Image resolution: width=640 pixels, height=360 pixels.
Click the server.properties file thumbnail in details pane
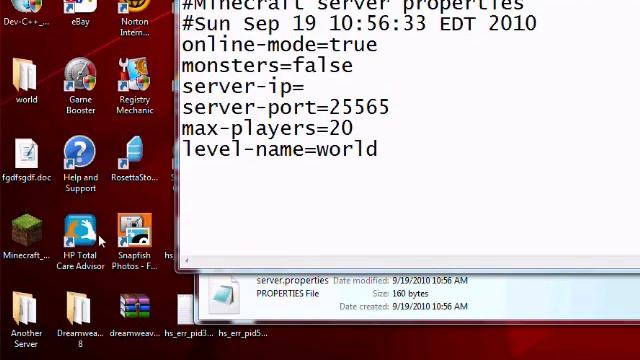pos(224,295)
